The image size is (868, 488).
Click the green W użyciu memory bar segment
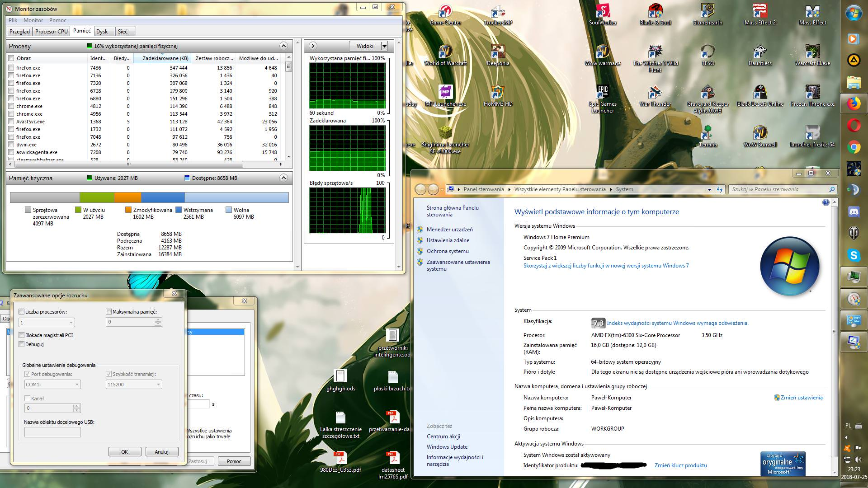click(x=97, y=197)
